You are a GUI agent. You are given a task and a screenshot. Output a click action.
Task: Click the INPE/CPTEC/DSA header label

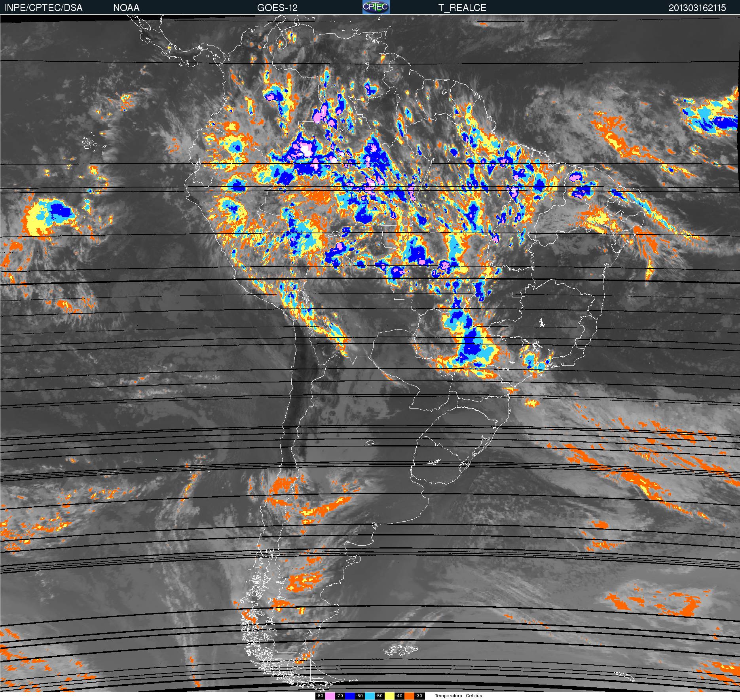pyautogui.click(x=43, y=8)
